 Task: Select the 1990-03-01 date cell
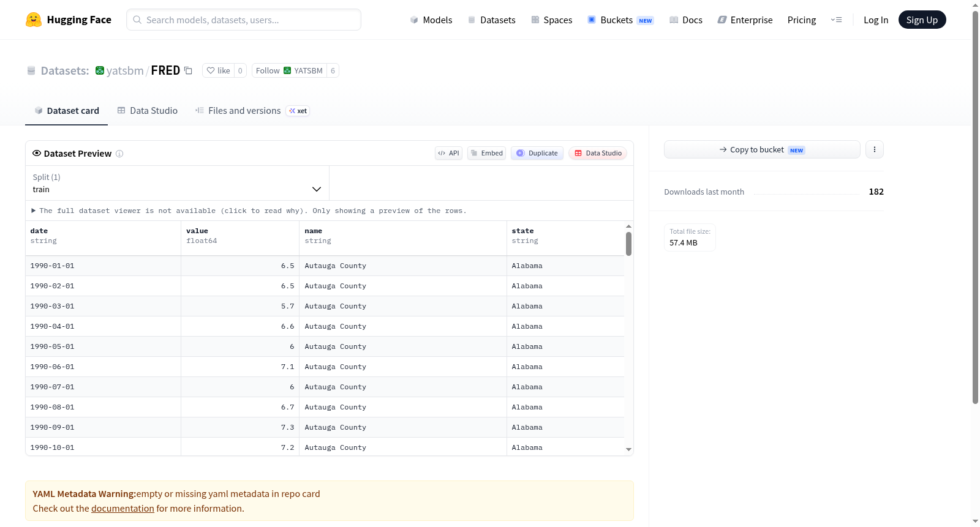[103, 306]
